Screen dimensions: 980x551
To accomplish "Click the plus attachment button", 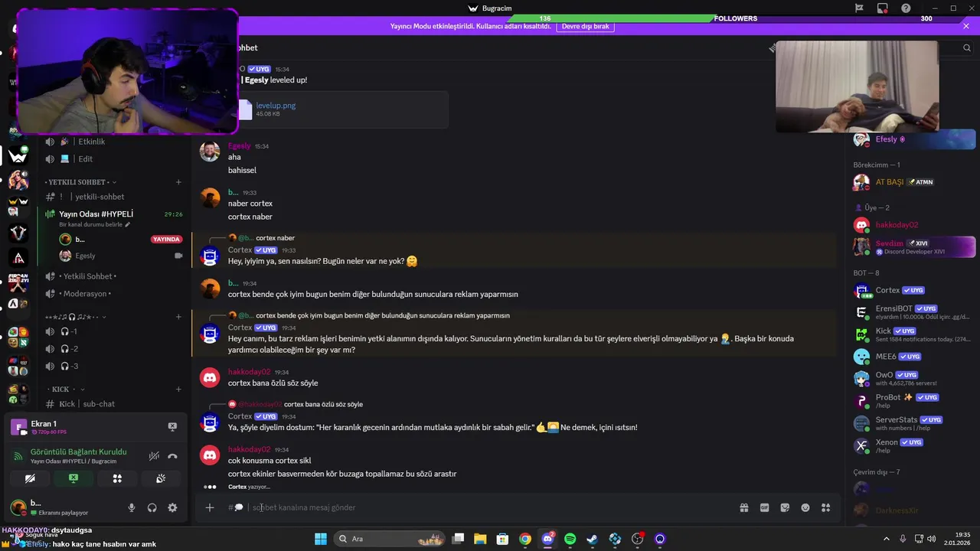I will (x=210, y=507).
